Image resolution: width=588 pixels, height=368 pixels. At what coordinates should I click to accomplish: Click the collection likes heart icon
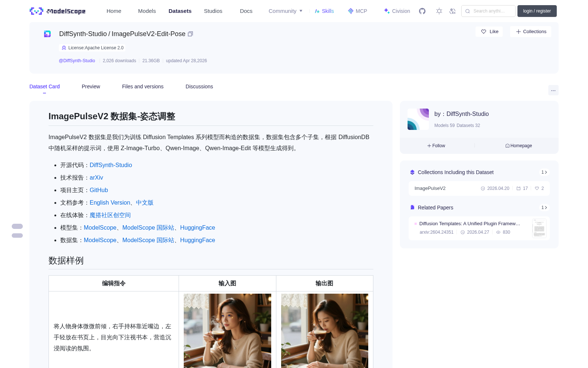[537, 188]
